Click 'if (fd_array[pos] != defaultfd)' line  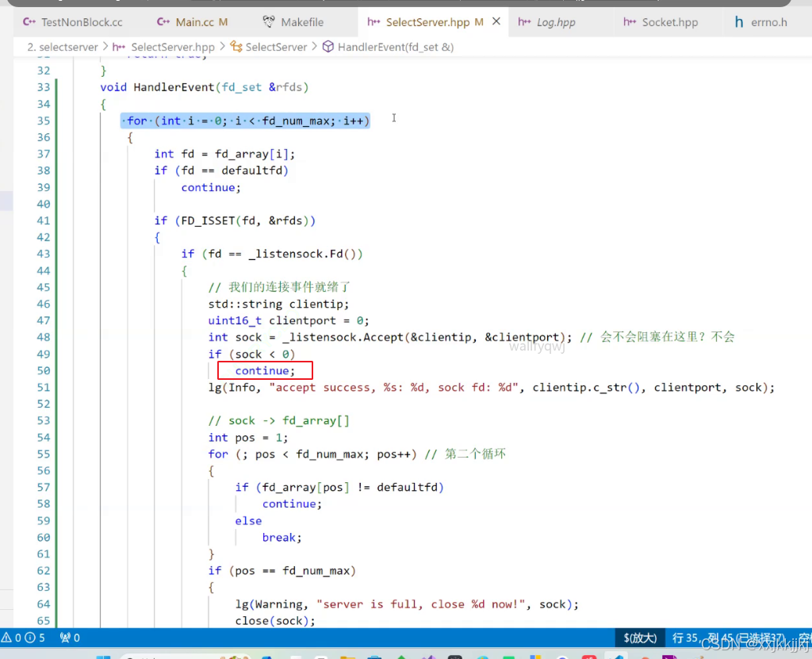coord(339,488)
